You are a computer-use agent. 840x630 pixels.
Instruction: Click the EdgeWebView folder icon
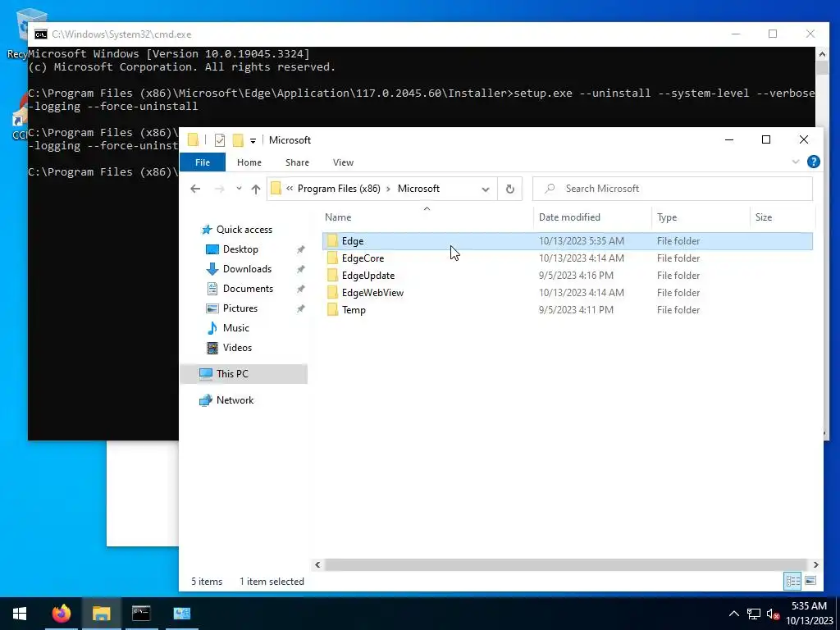tap(332, 293)
